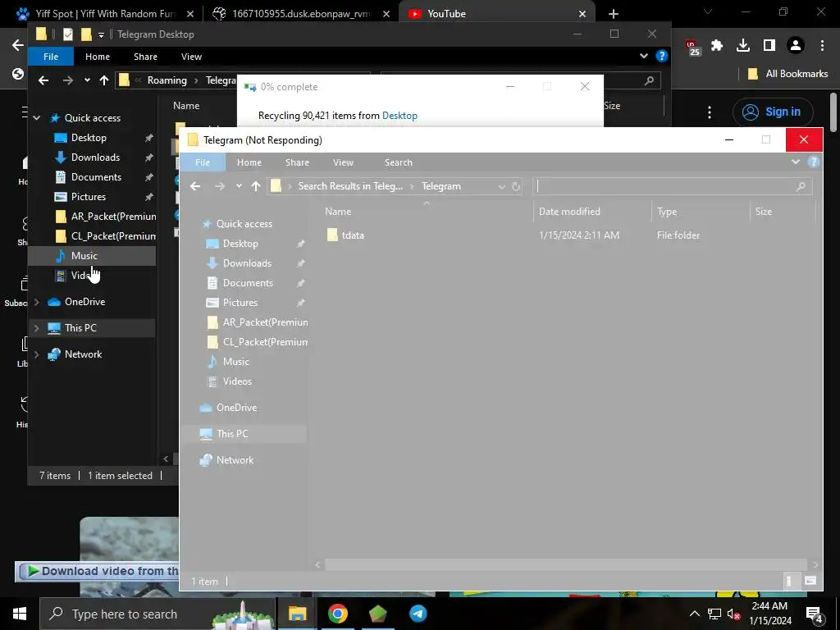
Task: Expand This PC in Telegram Desktop sidebar
Action: coord(36,328)
